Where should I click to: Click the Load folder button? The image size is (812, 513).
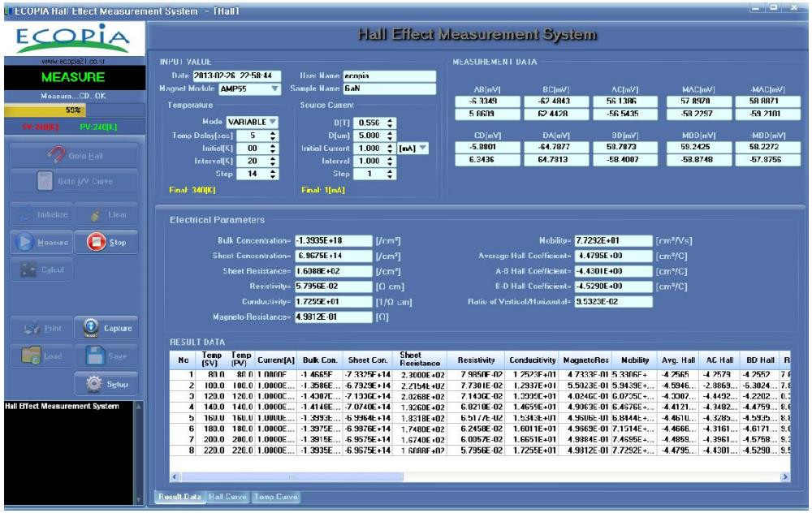point(40,356)
